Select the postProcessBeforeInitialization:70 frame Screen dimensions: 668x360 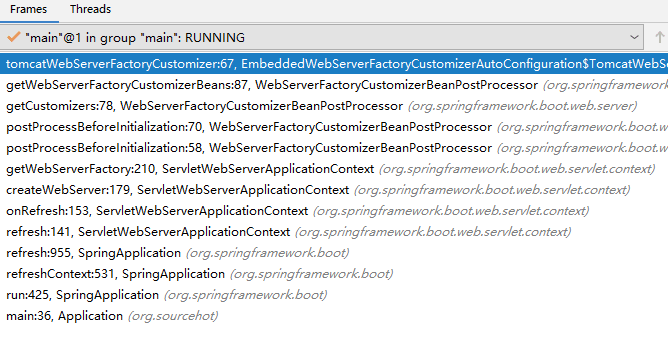click(x=334, y=127)
